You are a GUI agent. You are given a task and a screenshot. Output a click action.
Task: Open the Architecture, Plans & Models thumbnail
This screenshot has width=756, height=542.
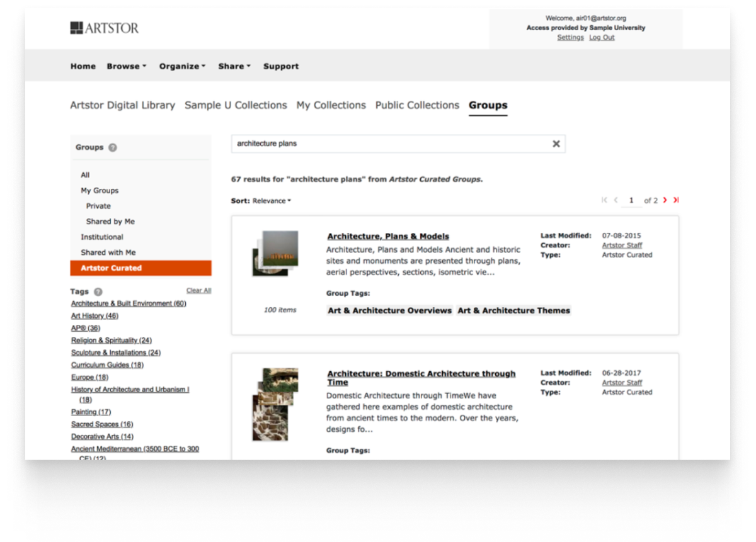(x=275, y=254)
